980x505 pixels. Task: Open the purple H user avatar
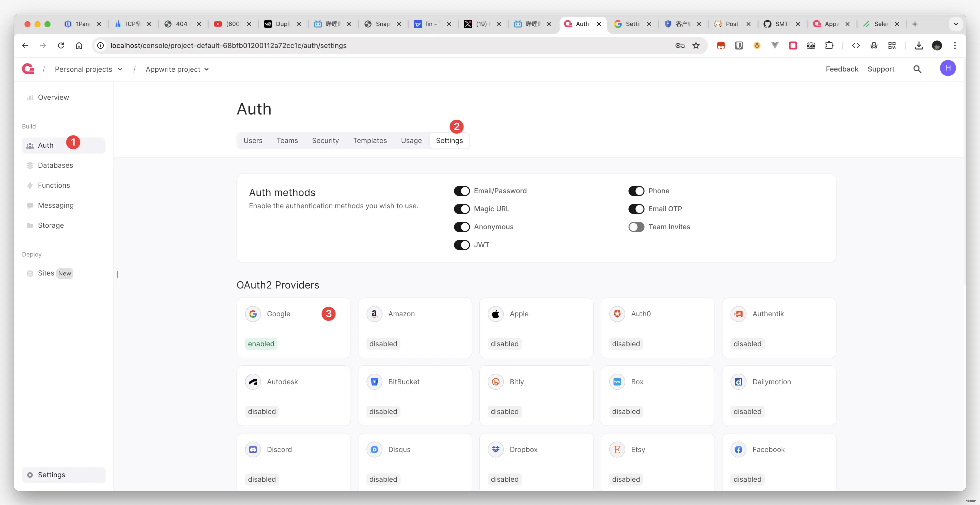948,68
